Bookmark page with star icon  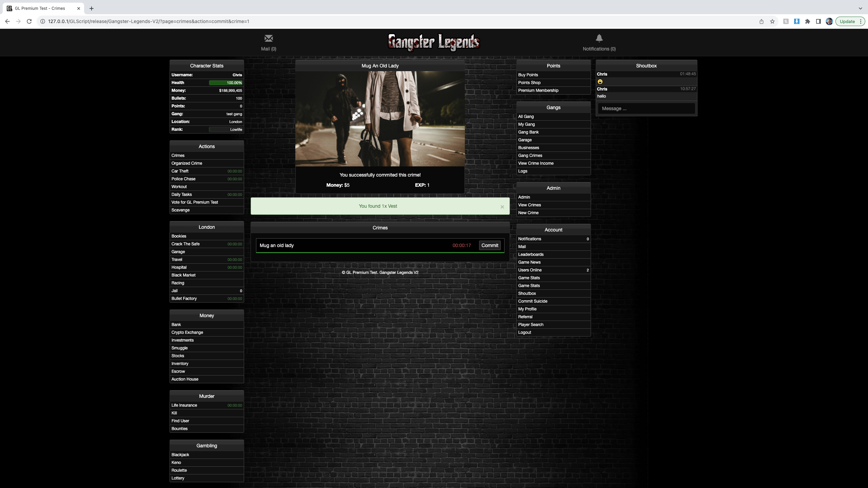[772, 21]
